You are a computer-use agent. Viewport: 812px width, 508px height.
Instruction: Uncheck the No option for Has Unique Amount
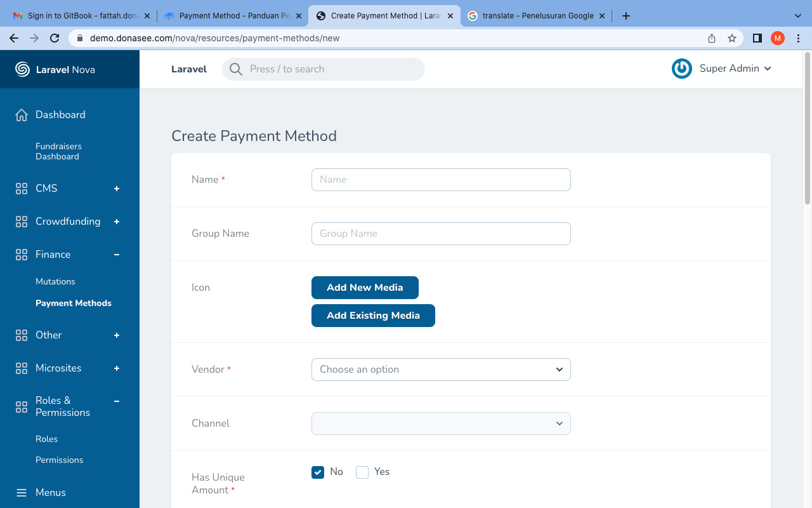pos(317,472)
